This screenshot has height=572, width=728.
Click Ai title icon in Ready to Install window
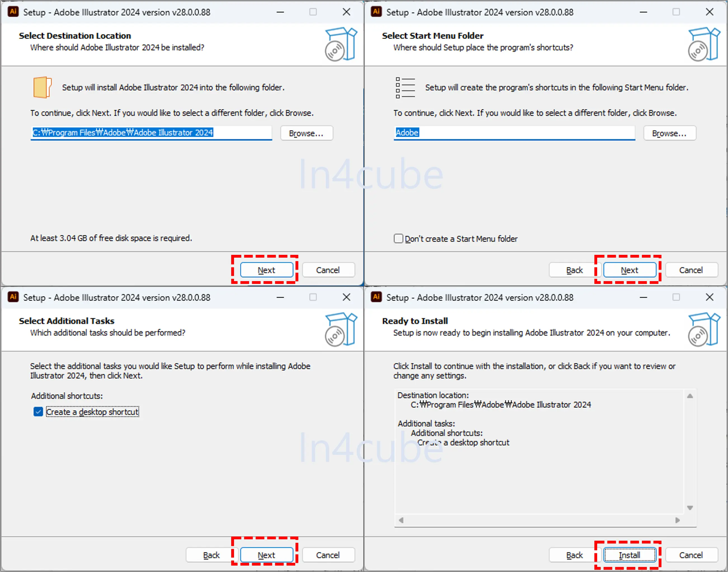[376, 297]
